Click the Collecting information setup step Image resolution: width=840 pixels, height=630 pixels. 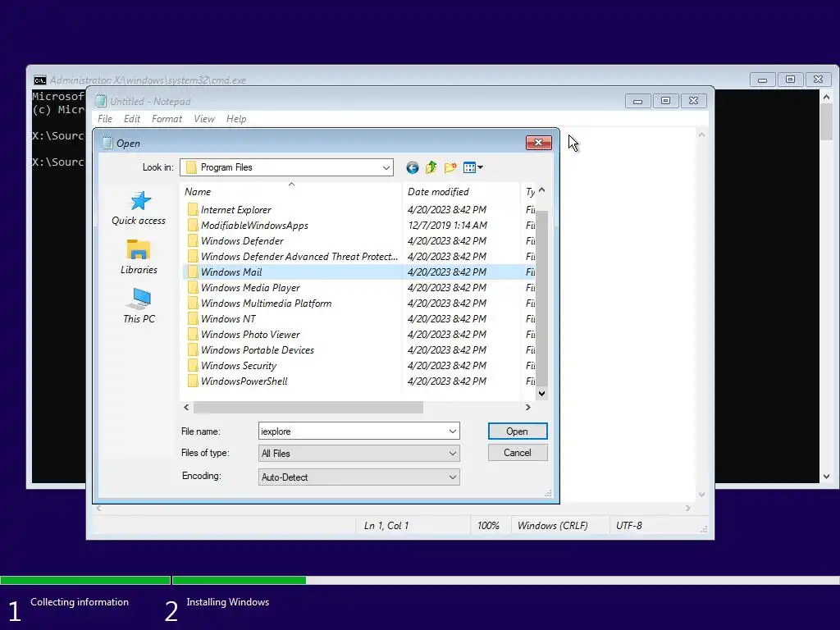(x=80, y=602)
